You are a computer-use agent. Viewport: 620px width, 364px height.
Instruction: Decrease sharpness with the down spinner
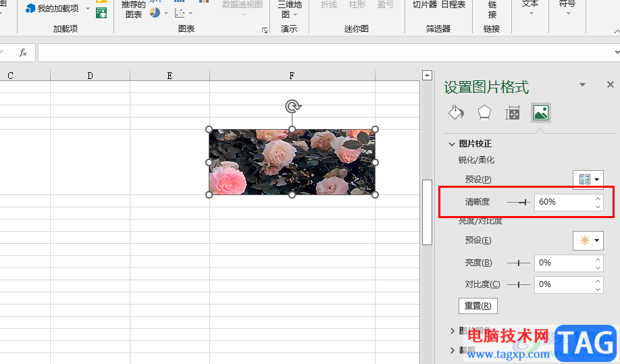tap(598, 207)
